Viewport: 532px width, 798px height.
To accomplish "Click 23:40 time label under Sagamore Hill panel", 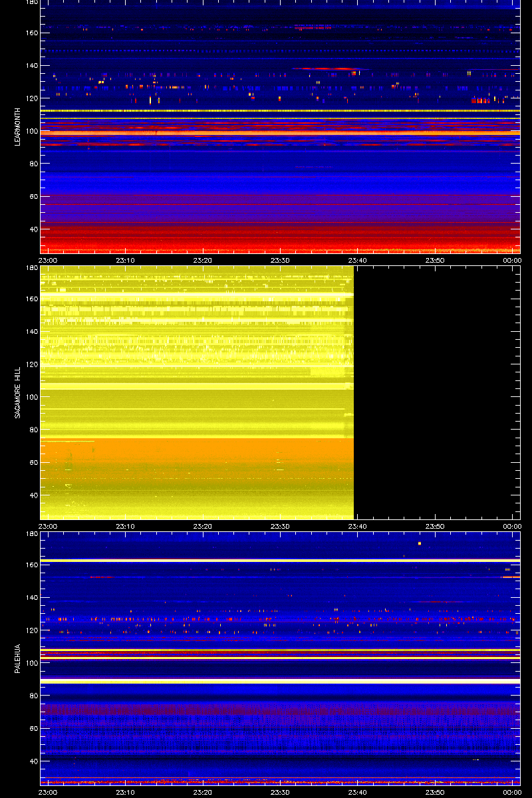I will 358,527.
